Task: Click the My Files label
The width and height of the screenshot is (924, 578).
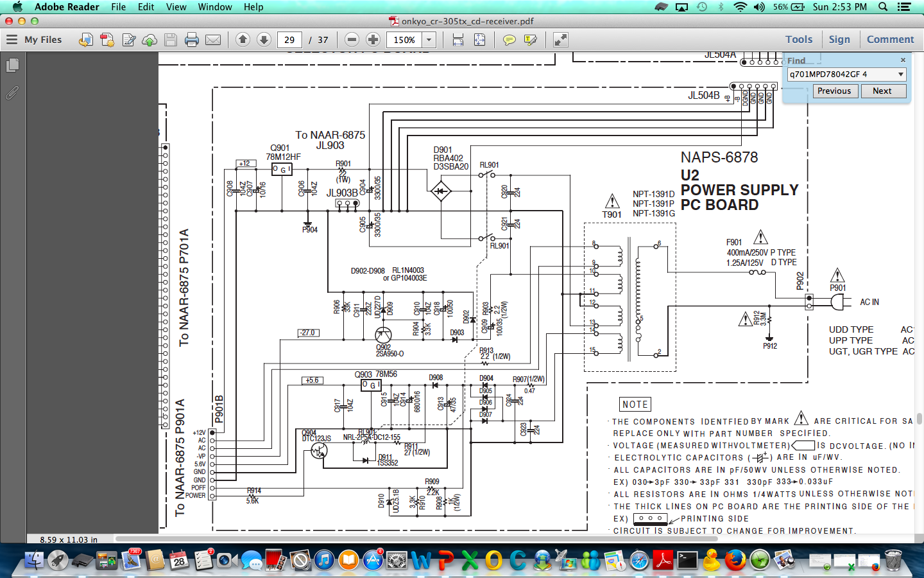Action: (43, 40)
